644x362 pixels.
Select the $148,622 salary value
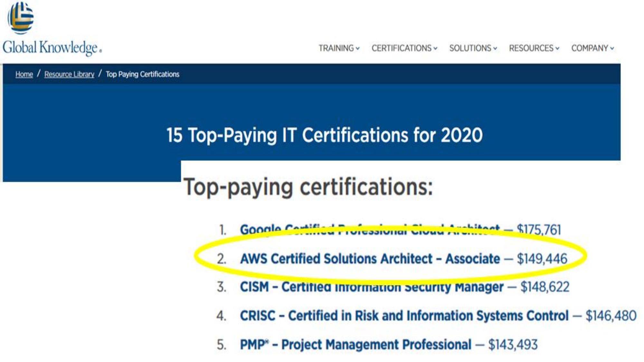pyautogui.click(x=545, y=287)
